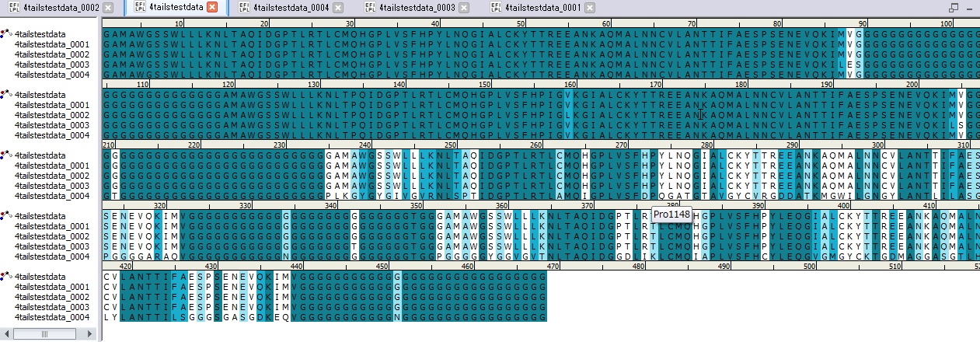Close the 4tailstestdata_0003 tab
980x342 pixels.
pyautogui.click(x=464, y=8)
